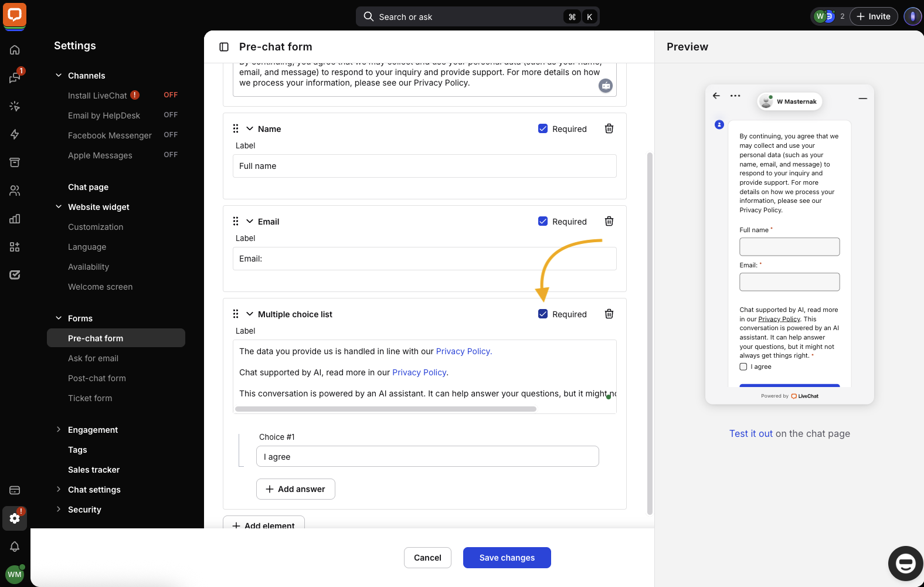
Task: Open the LiveChat logo home
Action: click(x=15, y=15)
